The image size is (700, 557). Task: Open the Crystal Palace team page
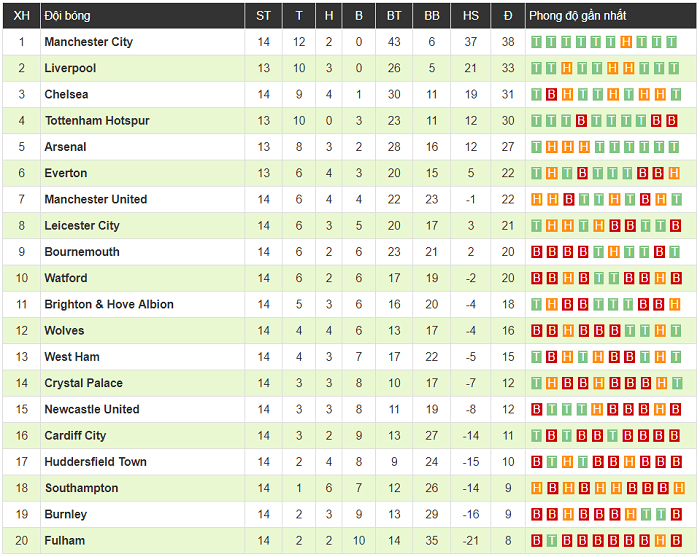coord(83,383)
